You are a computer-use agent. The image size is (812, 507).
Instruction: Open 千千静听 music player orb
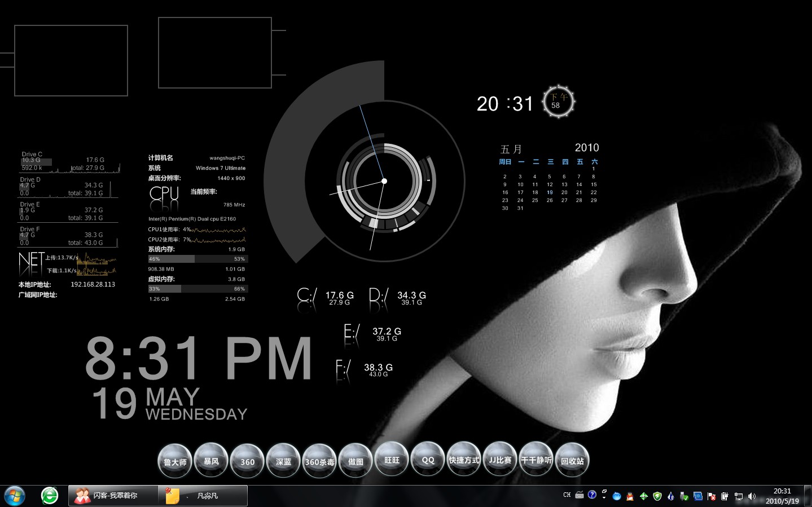536,459
